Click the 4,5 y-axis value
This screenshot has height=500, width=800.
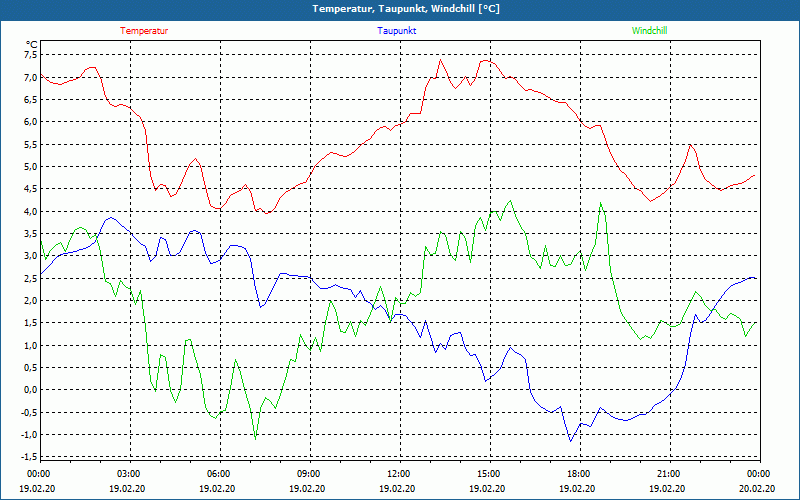pos(31,189)
